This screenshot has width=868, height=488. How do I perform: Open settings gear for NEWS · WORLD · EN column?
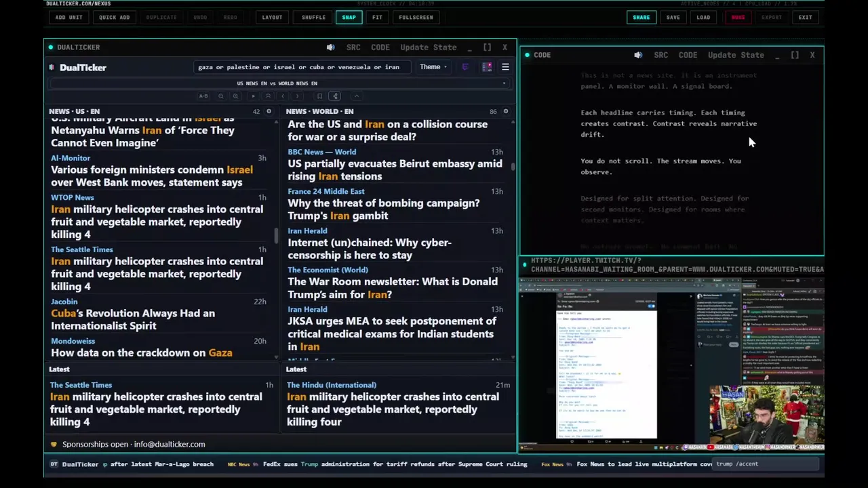505,111
